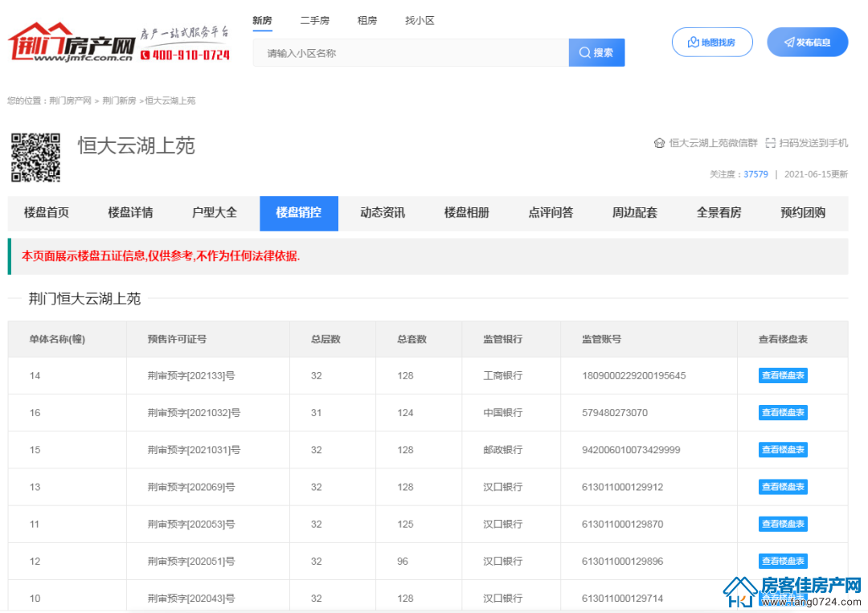
Task: Click permit number 荆审预字[202133]号
Action: (191, 376)
